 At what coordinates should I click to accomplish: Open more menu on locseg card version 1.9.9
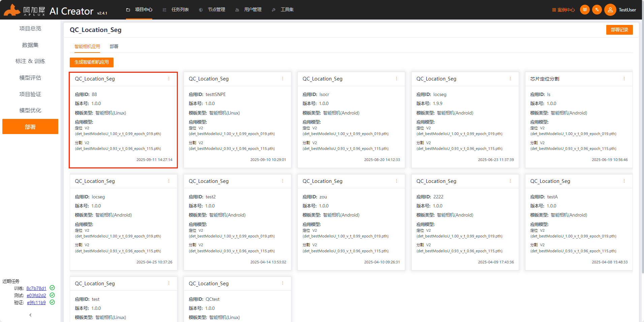tap(510, 78)
